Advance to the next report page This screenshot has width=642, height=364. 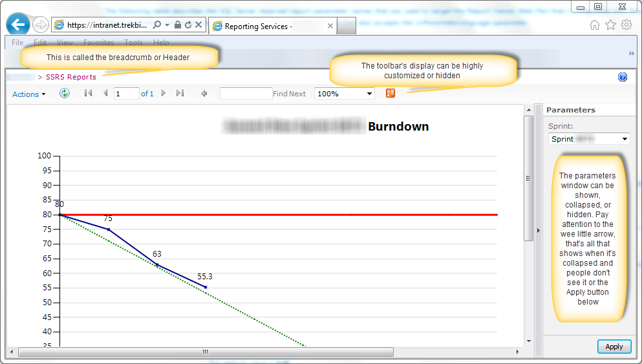coord(164,94)
